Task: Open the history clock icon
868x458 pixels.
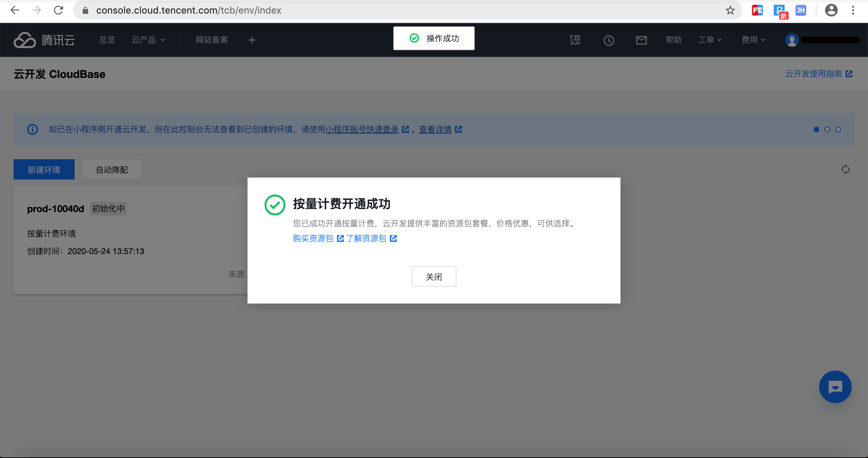Action: tap(609, 41)
